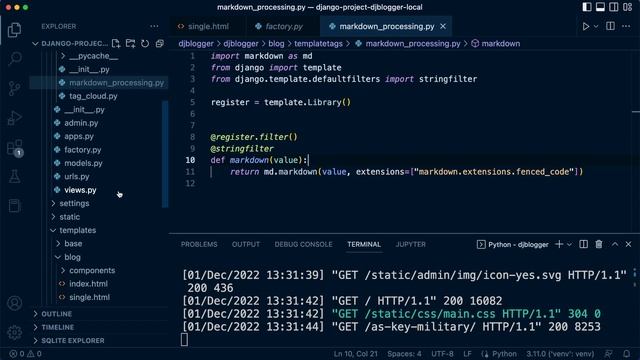Kill terminal with trash icon
This screenshot has width=640, height=360.
point(599,244)
